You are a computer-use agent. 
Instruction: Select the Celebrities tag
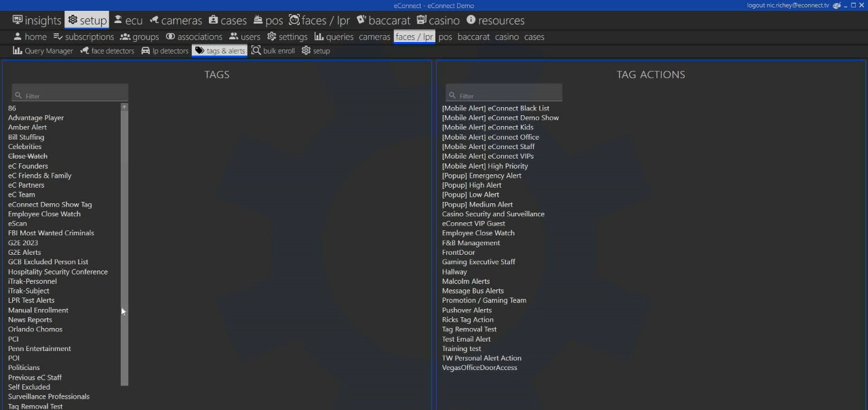coord(25,146)
